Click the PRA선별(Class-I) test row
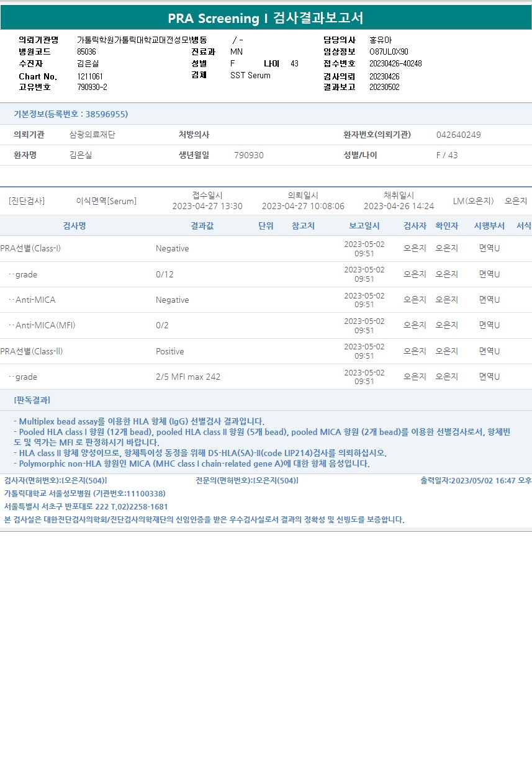 tap(266, 248)
